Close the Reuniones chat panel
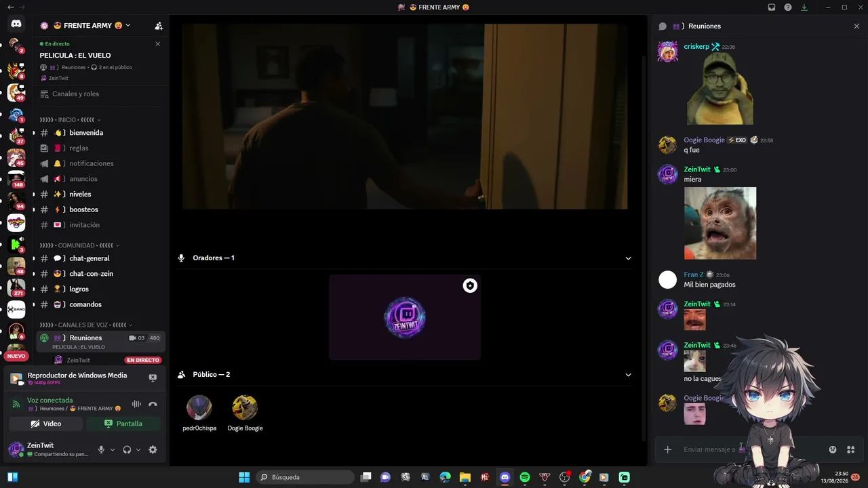This screenshot has height=488, width=868. click(x=856, y=26)
